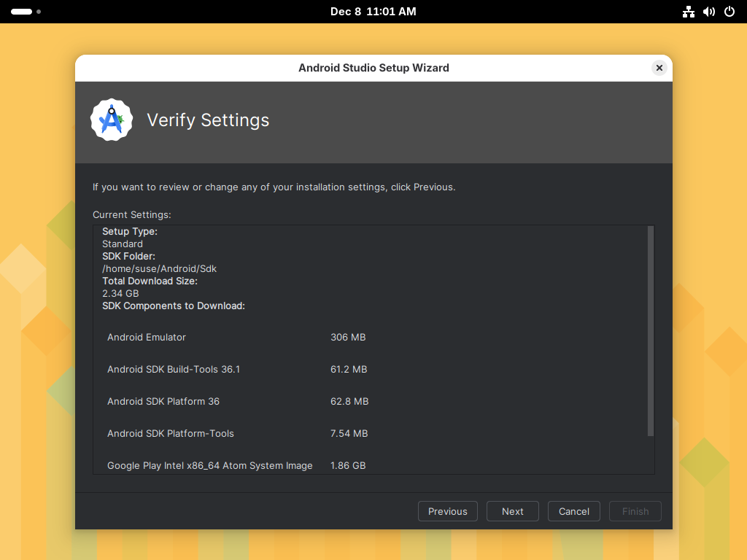Screen dimensions: 747x560
Task: Click Next to continue setup
Action: [512, 511]
